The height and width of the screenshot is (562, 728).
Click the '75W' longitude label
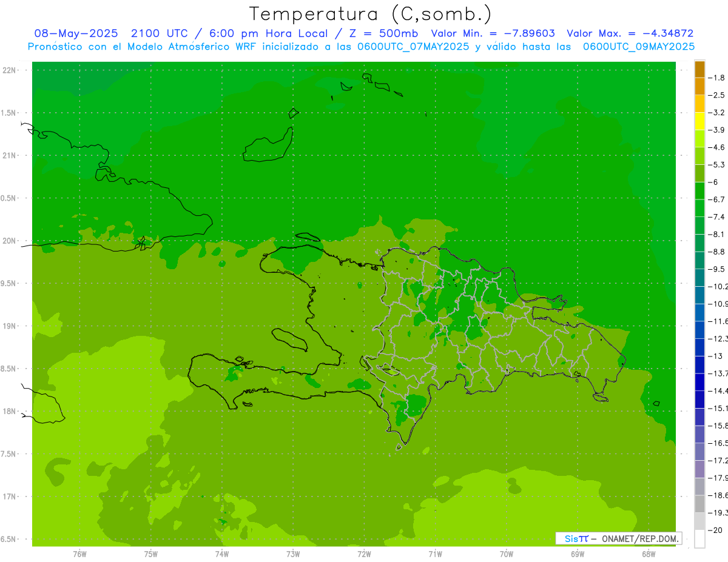click(x=151, y=554)
